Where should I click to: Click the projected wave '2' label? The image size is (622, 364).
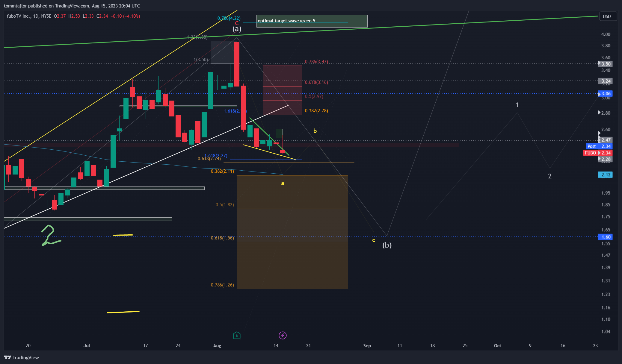[550, 176]
